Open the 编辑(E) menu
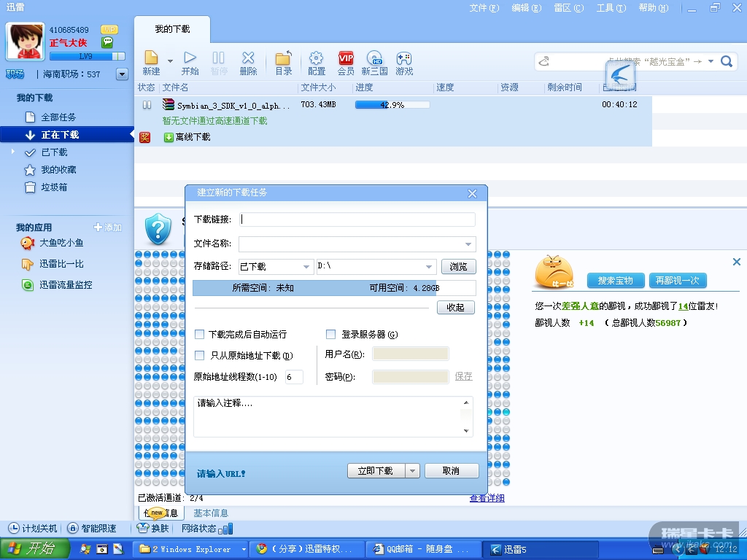 pyautogui.click(x=527, y=7)
